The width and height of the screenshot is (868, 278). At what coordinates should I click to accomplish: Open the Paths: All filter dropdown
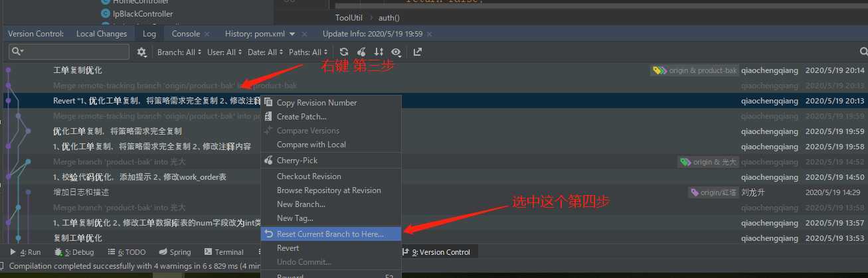[x=308, y=52]
